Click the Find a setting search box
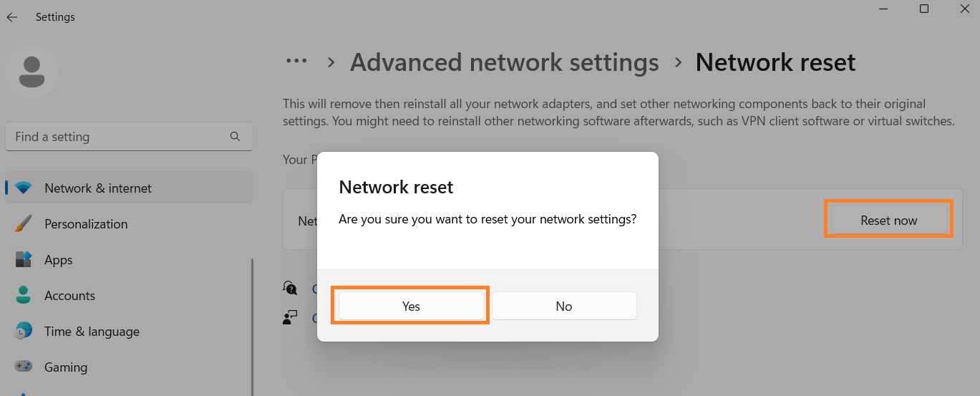 (118, 136)
